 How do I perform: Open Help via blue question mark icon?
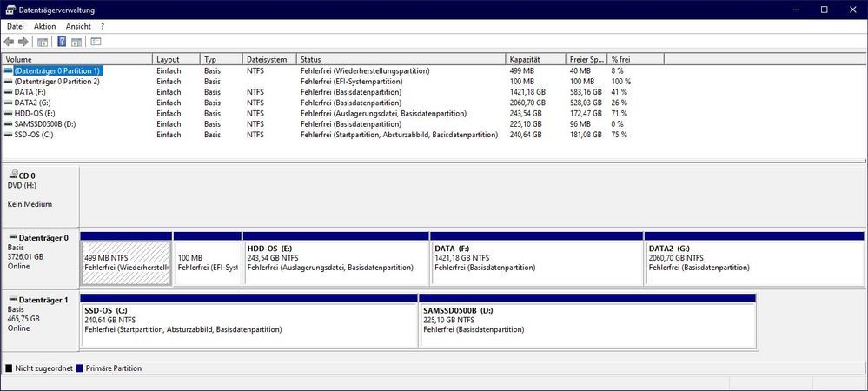(x=63, y=41)
